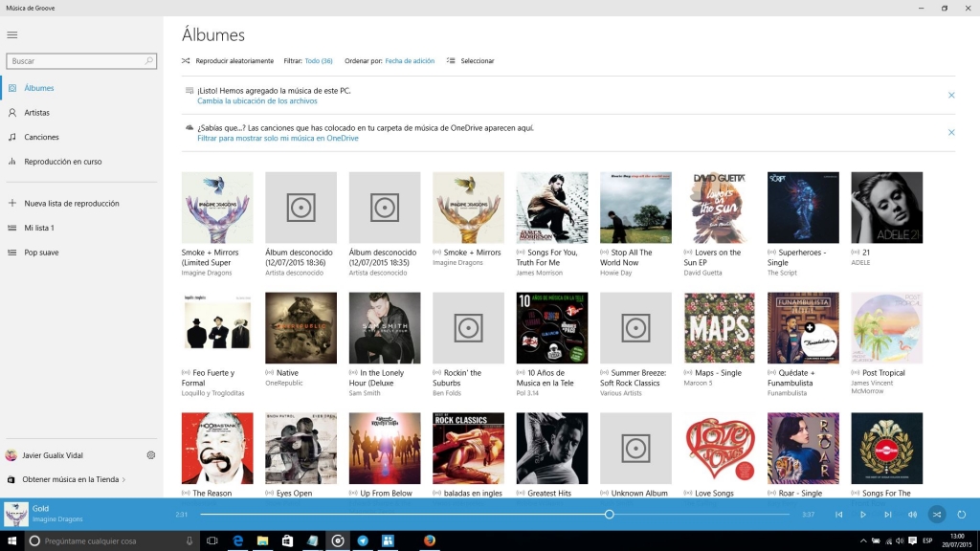Toggle repeat playback mode
The height and width of the screenshot is (551, 980).
[x=962, y=515]
